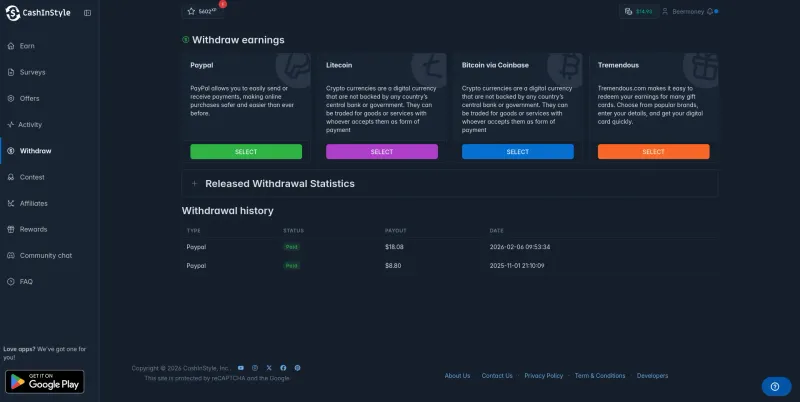Click the Copyright 2026 CashInStyle text
Screen dimensions: 800x402
[181, 368]
